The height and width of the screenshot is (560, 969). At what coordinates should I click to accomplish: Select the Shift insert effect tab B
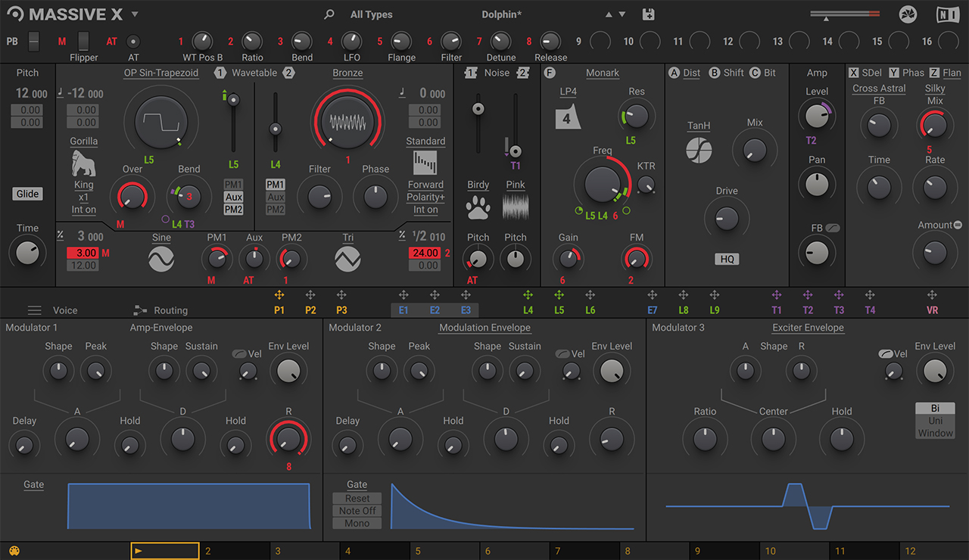[726, 73]
